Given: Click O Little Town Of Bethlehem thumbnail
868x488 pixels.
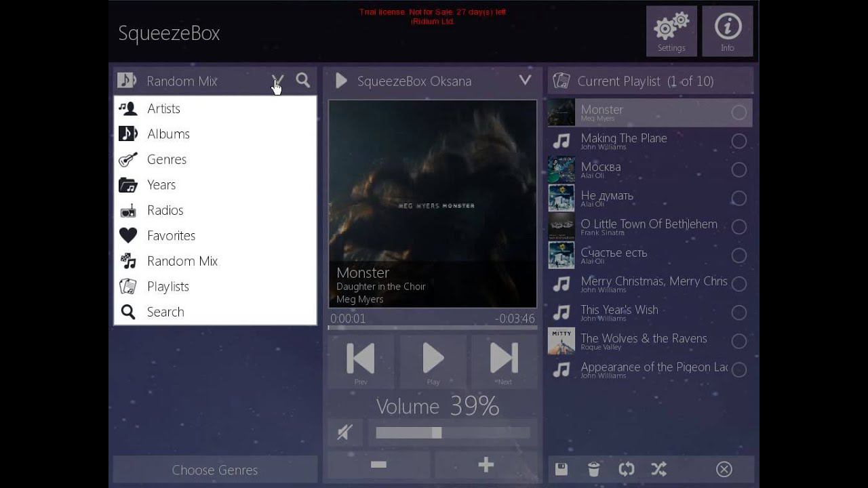Looking at the screenshot, I should pos(561,226).
